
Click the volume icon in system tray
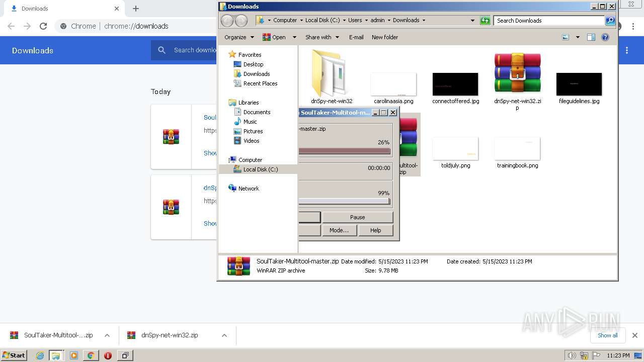(572, 355)
